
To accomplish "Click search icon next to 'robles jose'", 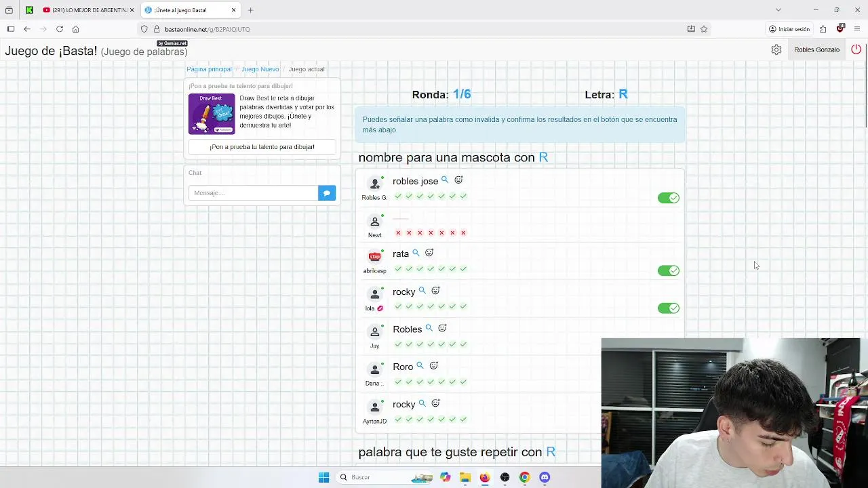I will [x=445, y=180].
